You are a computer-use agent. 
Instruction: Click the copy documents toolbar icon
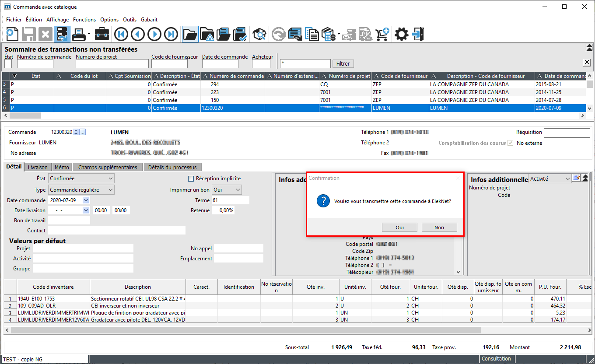[312, 34]
